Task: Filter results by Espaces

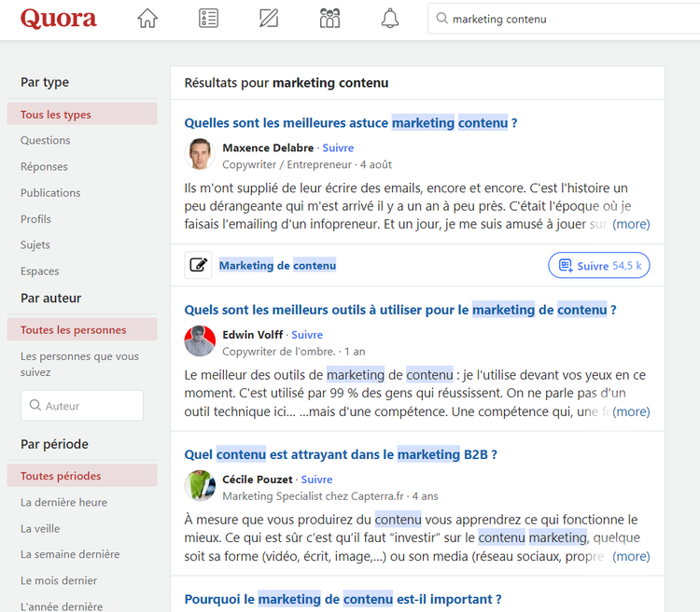Action: point(40,271)
